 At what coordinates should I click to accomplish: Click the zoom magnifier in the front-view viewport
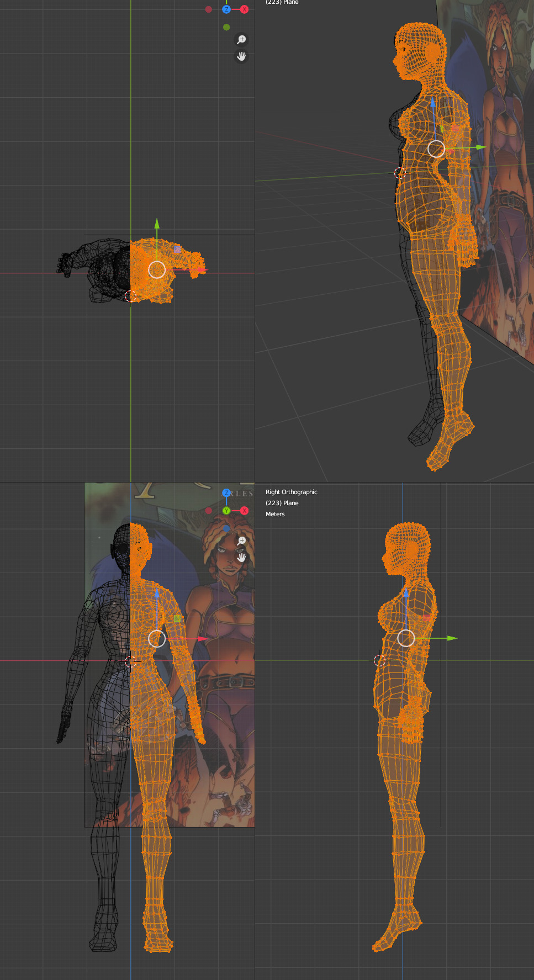point(241,541)
